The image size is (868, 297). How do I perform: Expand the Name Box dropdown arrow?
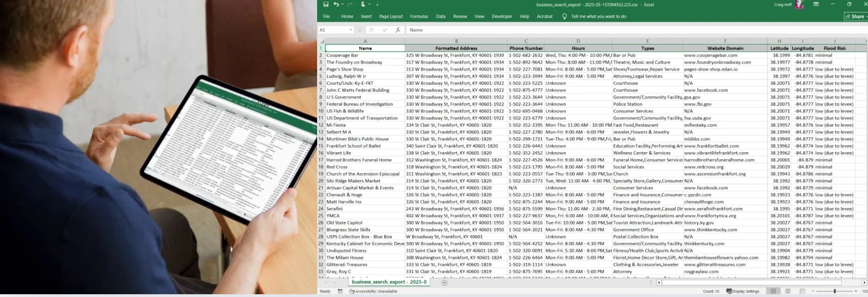[x=351, y=30]
